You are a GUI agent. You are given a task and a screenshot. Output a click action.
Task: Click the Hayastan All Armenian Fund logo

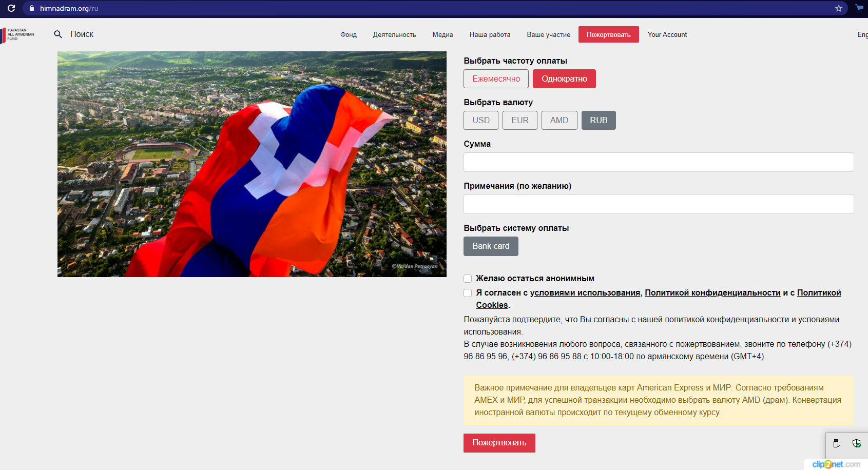18,34
